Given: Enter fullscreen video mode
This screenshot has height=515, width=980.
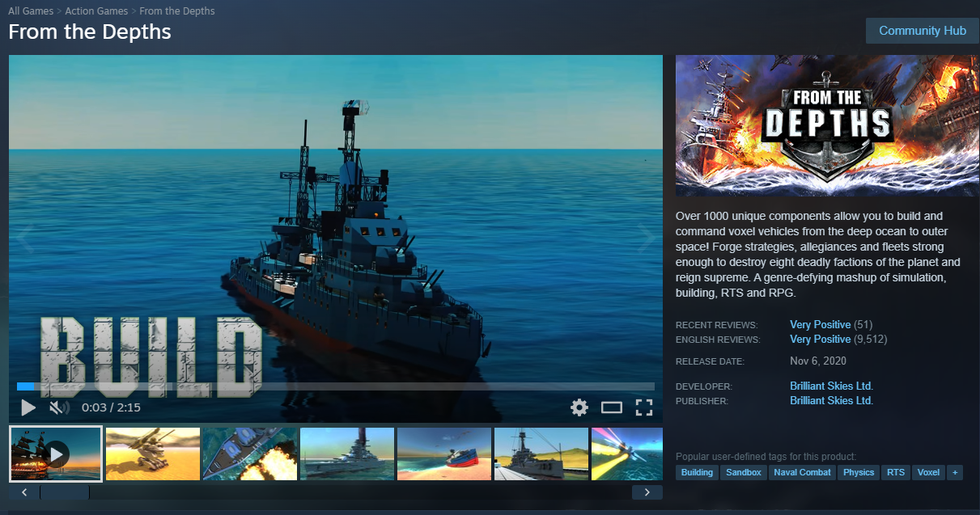Looking at the screenshot, I should tap(644, 407).
